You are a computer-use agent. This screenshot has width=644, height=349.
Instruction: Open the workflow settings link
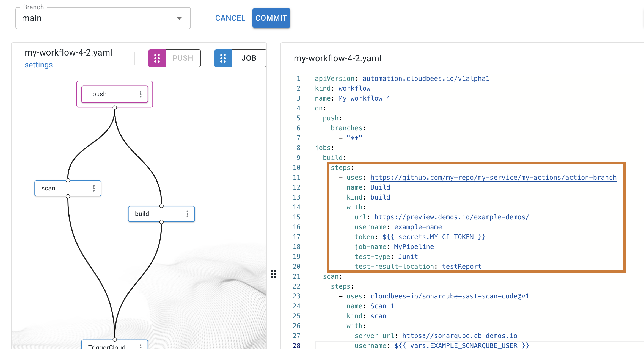point(38,65)
